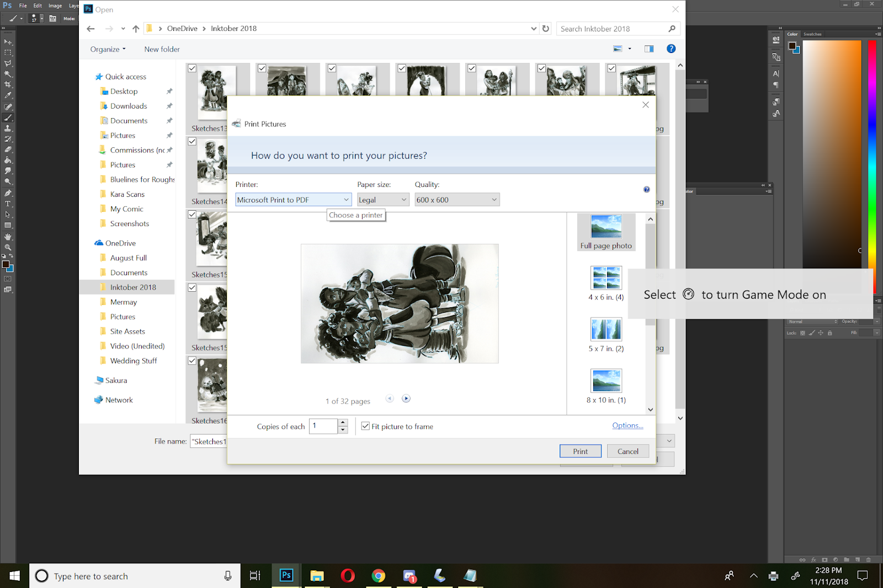The image size is (883, 588).
Task: Select the Polygonal Lasso tool
Action: 8,63
